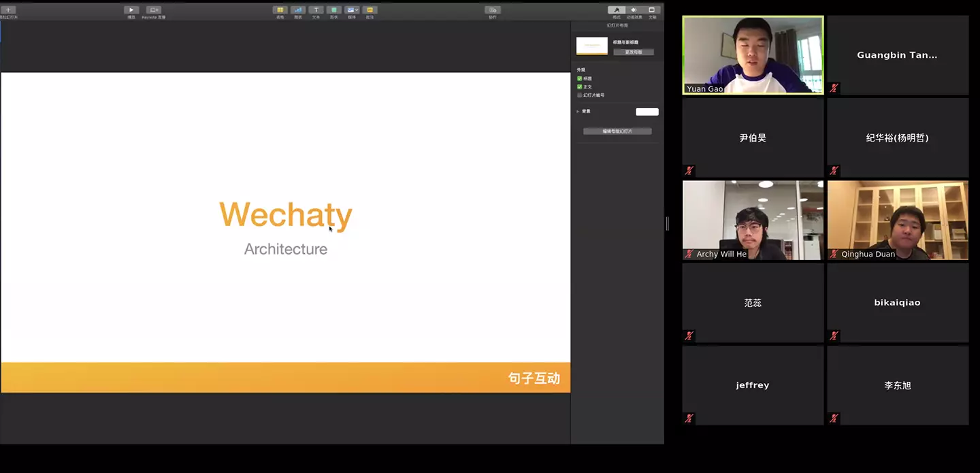Start the slideshow with Play (播放) button
The height and width of the screenshot is (473, 980).
click(x=131, y=10)
